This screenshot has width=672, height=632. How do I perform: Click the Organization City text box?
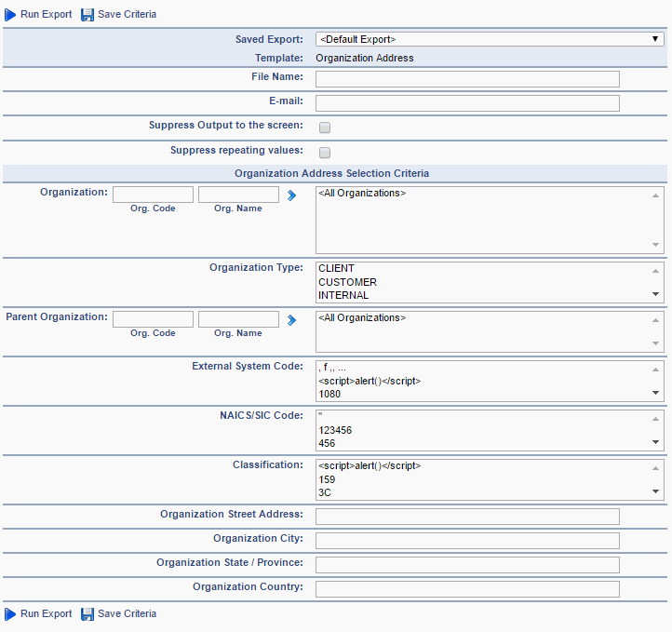pos(467,541)
